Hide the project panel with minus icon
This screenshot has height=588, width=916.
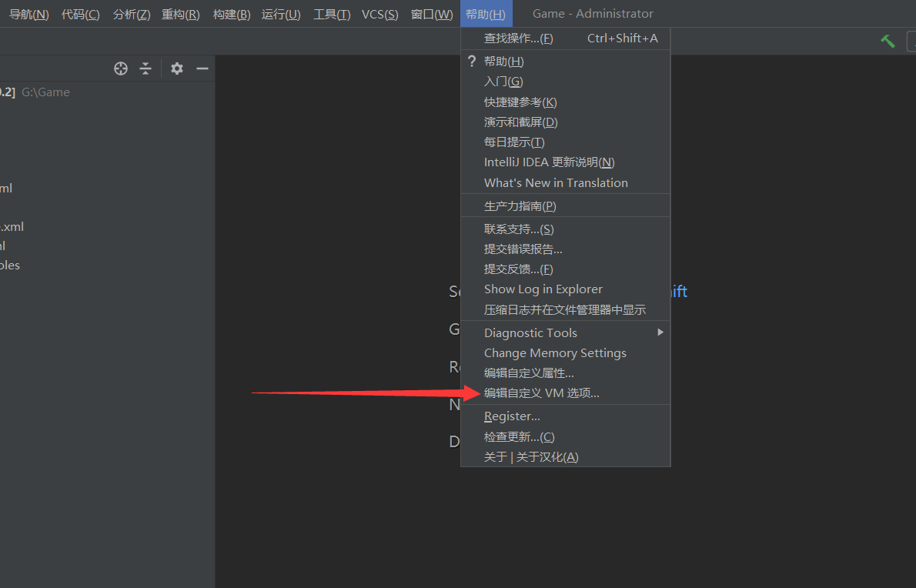pyautogui.click(x=202, y=68)
